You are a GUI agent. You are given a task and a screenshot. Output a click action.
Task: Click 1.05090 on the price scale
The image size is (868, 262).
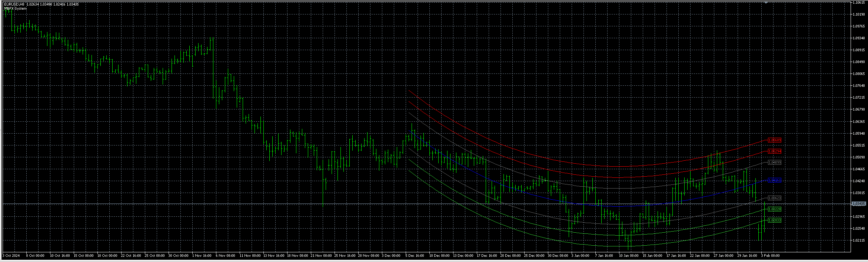click(859, 157)
